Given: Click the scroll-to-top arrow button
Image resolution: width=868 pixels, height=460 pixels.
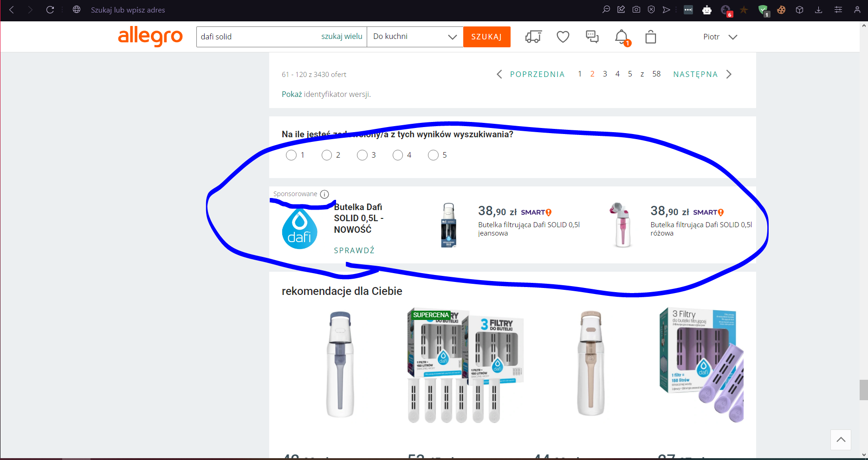Looking at the screenshot, I should 841,440.
